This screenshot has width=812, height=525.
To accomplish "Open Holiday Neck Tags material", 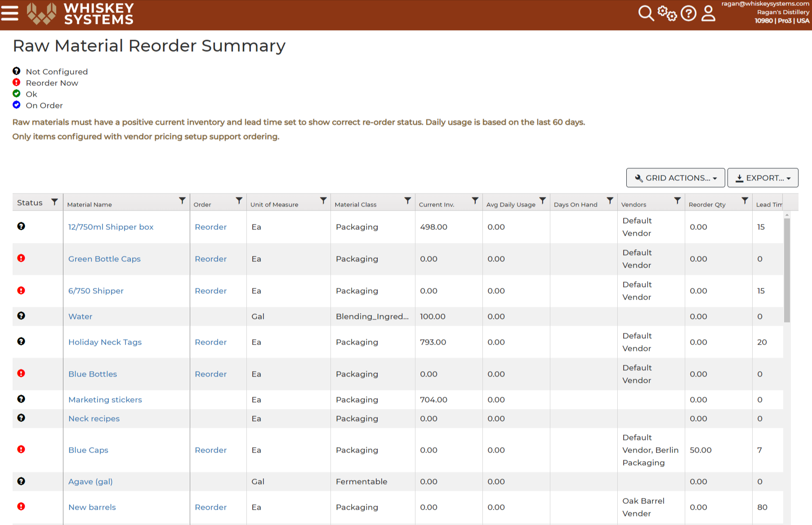I will click(105, 342).
